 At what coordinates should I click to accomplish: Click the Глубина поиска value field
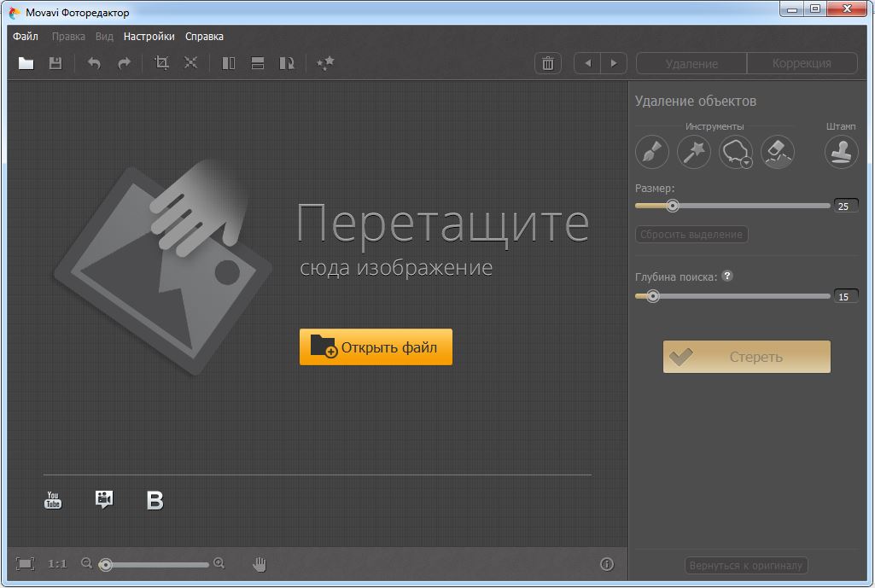click(845, 297)
